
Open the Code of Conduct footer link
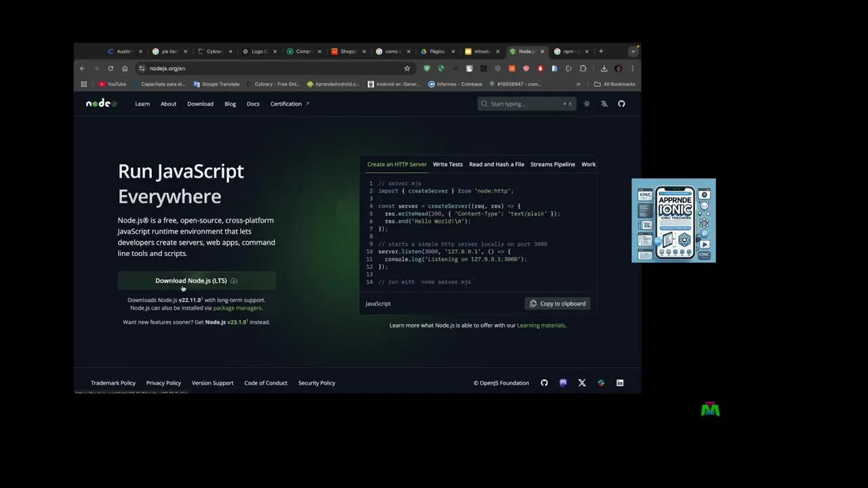266,383
